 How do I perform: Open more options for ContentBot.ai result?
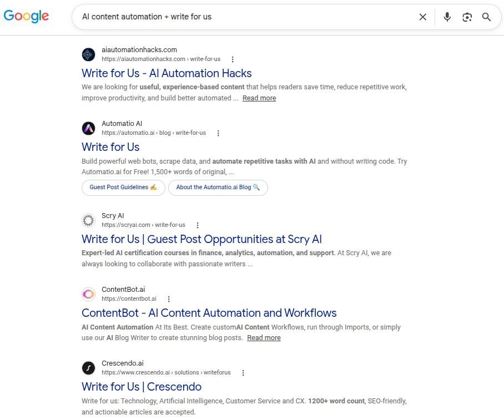coord(168,299)
